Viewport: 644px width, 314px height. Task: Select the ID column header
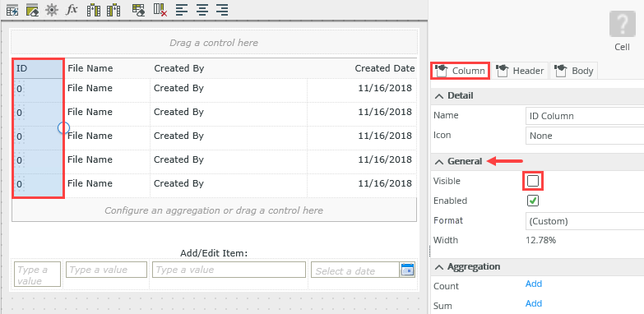coord(38,68)
